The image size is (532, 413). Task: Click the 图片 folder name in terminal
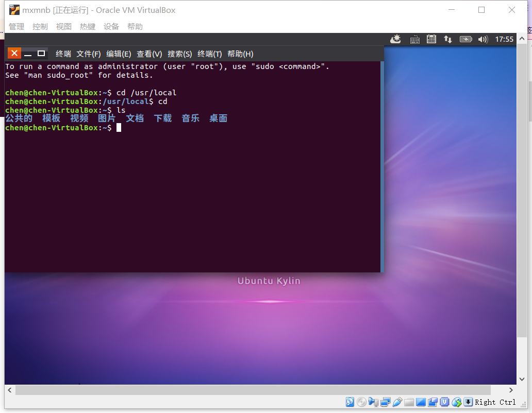(x=107, y=118)
